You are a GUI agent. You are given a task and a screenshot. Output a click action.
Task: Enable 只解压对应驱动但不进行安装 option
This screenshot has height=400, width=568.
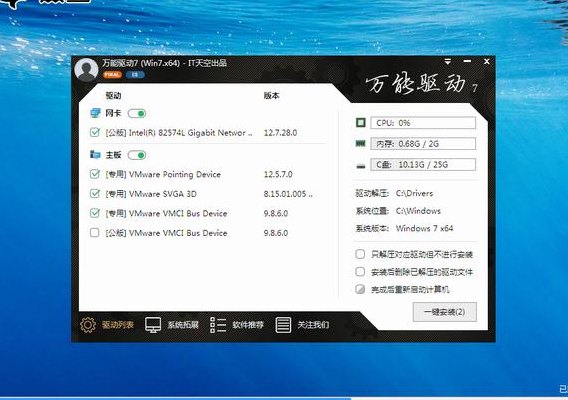[360, 254]
